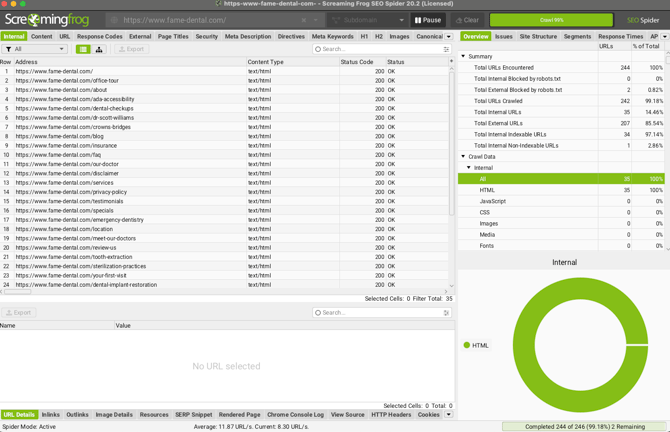Image resolution: width=670 pixels, height=432 pixels.
Task: Open the HTTP Headers tab
Action: tap(391, 414)
